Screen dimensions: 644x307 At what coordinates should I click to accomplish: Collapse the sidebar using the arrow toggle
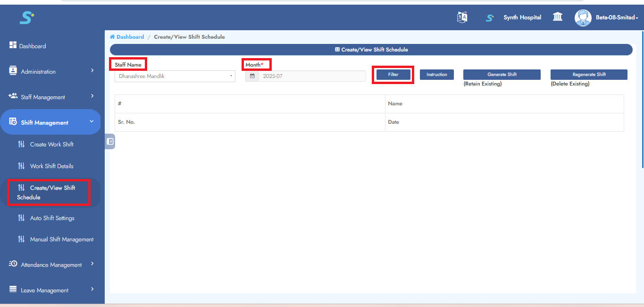point(109,141)
